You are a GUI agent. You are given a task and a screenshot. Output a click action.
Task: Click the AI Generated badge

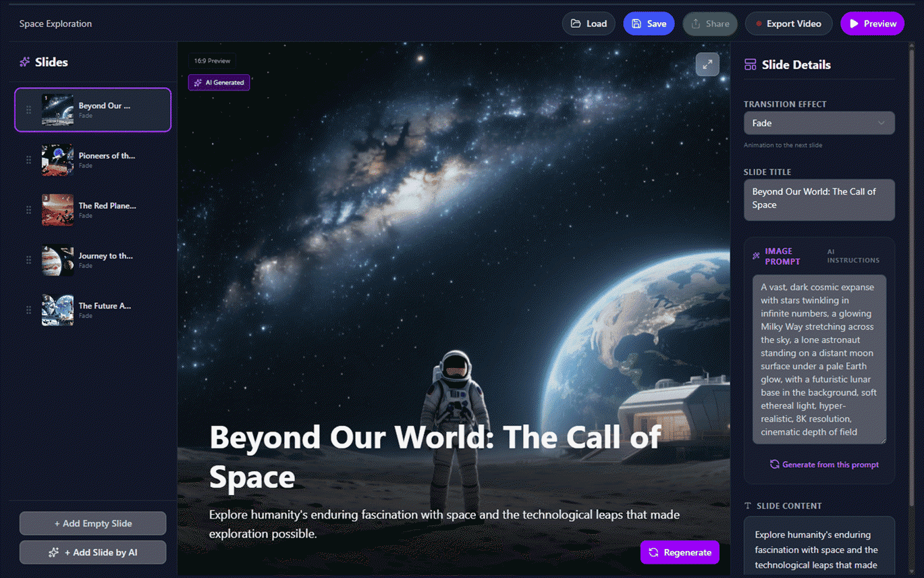[x=219, y=82]
